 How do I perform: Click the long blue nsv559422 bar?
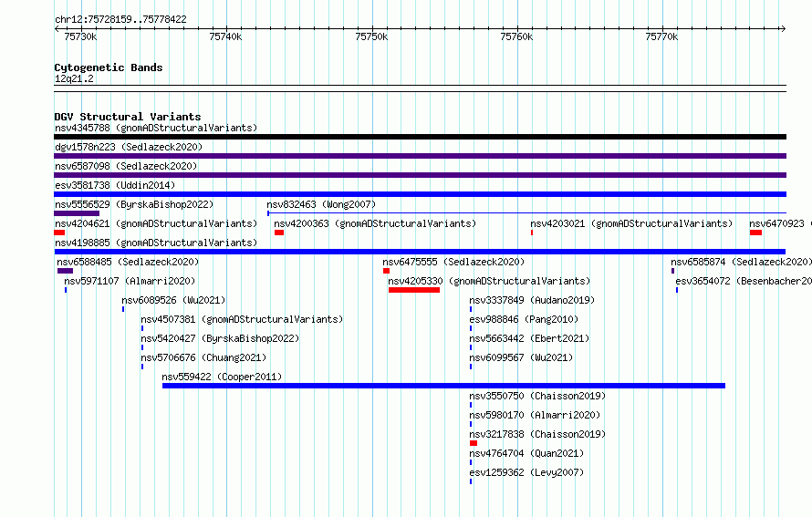(443, 386)
